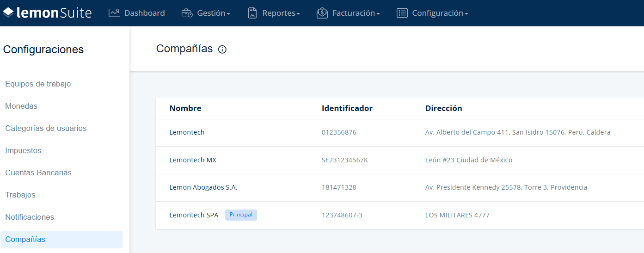
Task: Go to Notificaciones settings
Action: click(x=30, y=217)
